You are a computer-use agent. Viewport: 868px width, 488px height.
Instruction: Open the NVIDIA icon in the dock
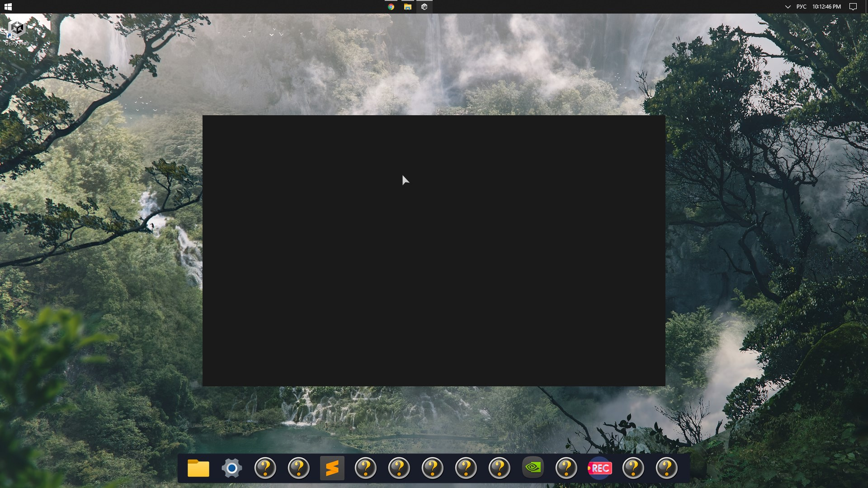pyautogui.click(x=533, y=467)
